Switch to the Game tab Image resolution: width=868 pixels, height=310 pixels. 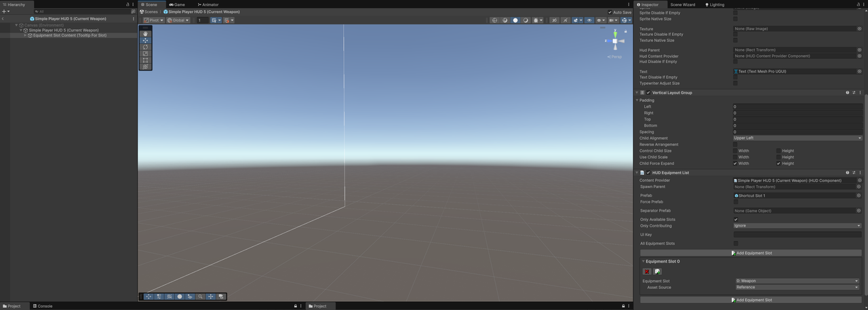pyautogui.click(x=177, y=4)
